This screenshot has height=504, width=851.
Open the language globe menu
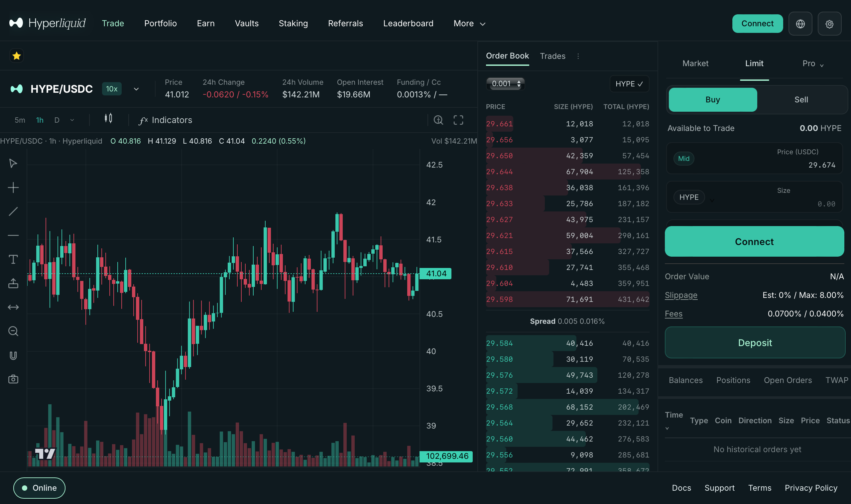(x=800, y=24)
